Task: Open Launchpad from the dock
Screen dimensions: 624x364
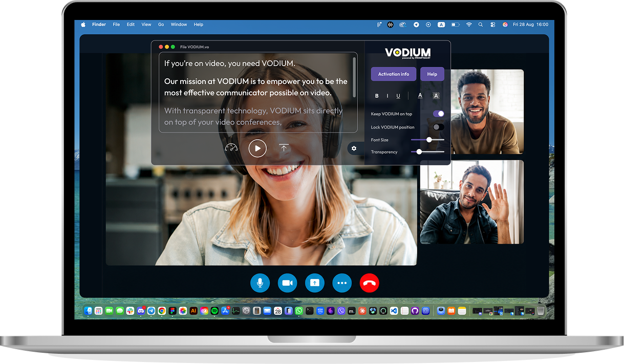Action: click(x=98, y=311)
